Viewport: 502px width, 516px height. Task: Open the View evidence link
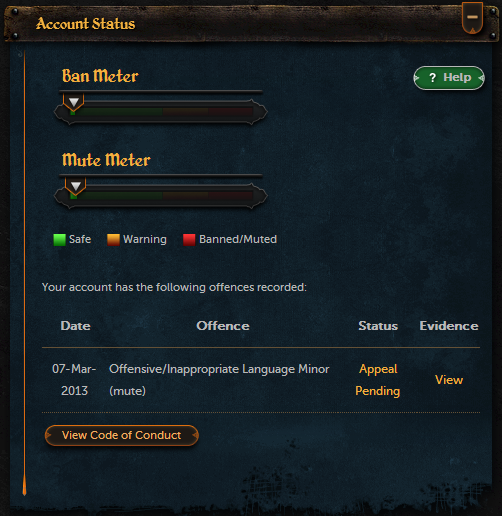coord(449,380)
